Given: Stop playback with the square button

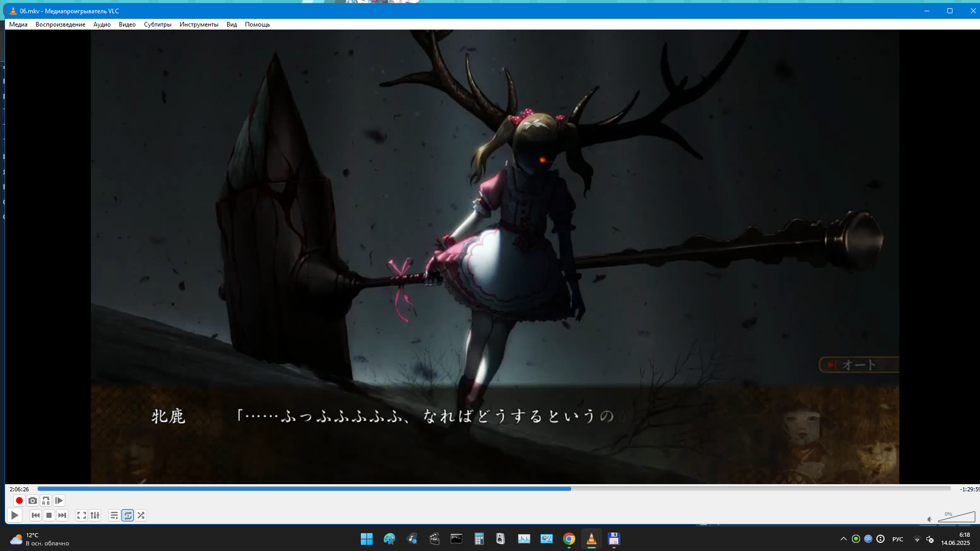Looking at the screenshot, I should (49, 515).
